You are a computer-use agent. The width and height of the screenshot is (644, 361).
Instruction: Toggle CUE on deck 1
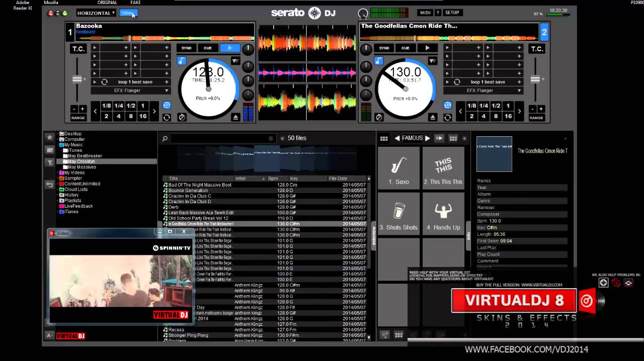(208, 48)
